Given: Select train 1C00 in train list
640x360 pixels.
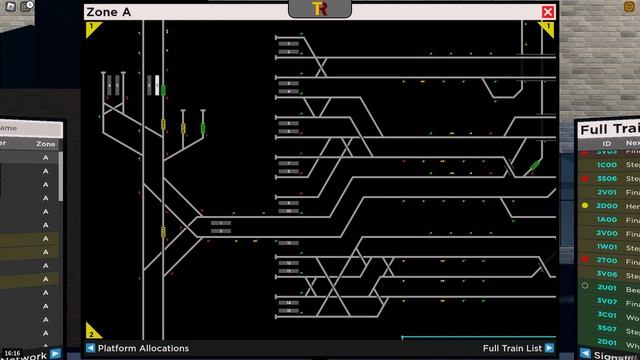Looking at the screenshot, I should [607, 165].
